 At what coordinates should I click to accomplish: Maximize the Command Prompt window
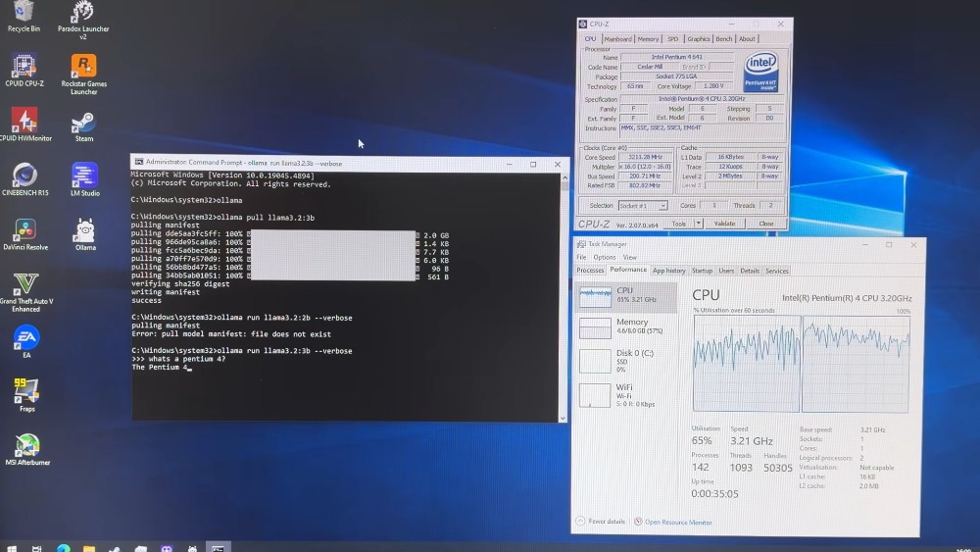click(x=533, y=165)
